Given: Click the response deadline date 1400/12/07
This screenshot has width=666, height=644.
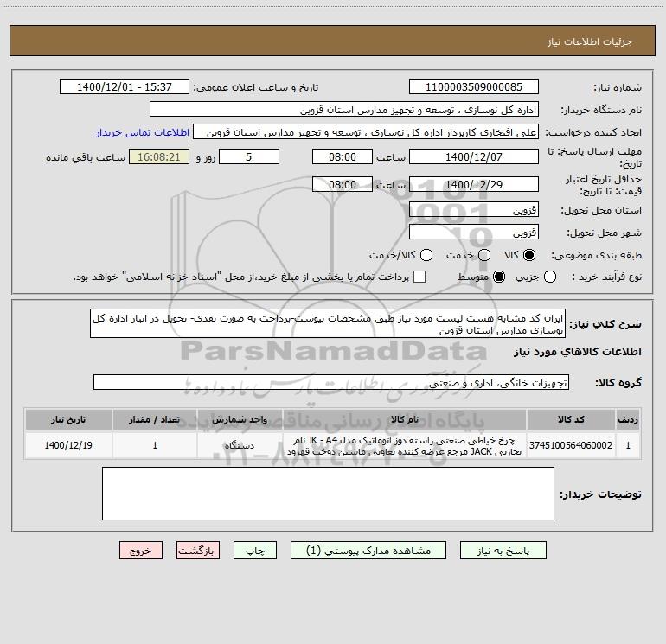Looking at the screenshot, I should pos(474,156).
